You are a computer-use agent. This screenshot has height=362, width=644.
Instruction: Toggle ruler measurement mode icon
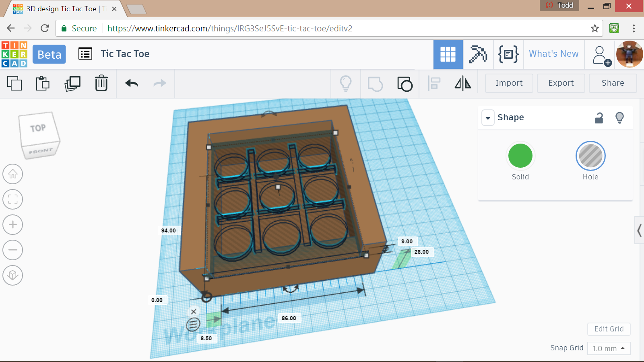click(193, 324)
